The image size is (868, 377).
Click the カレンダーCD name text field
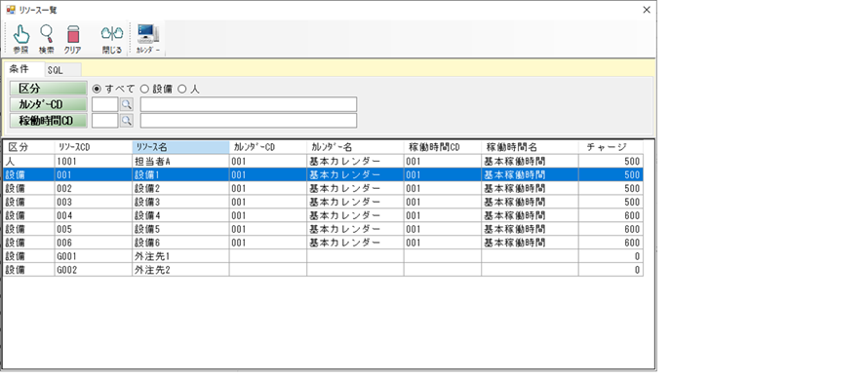pos(249,104)
